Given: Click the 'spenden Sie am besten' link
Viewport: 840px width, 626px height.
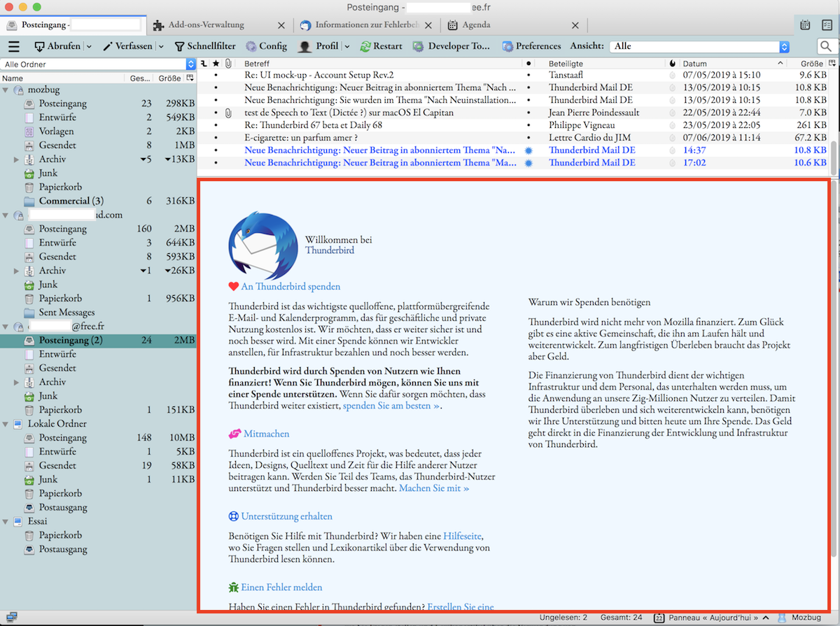Looking at the screenshot, I should pos(391,406).
